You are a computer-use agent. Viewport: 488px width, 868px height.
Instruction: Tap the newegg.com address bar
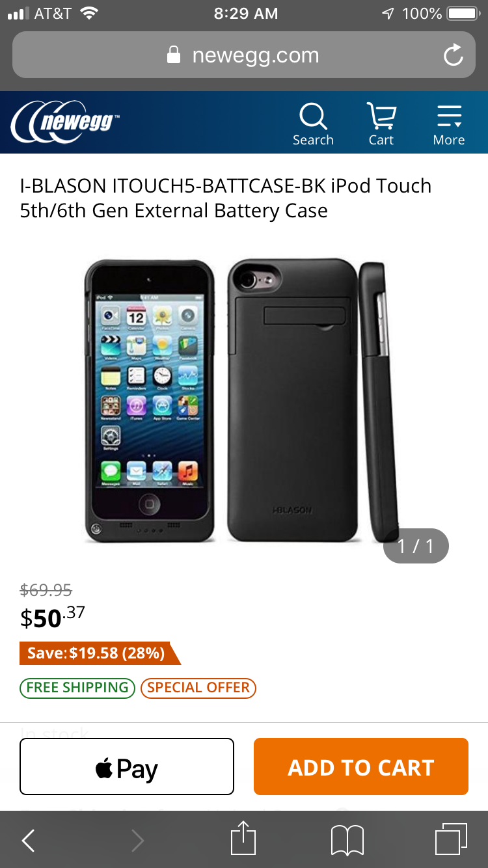coord(244,55)
